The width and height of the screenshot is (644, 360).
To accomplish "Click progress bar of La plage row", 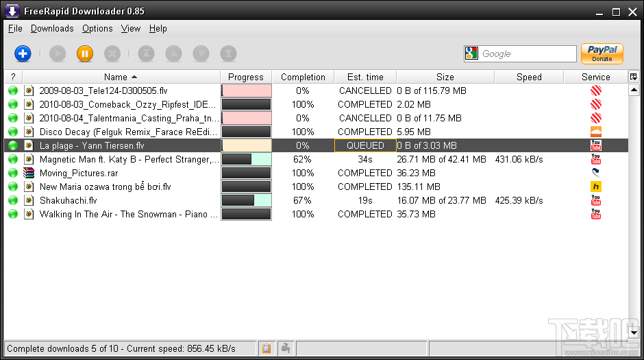I will (246, 145).
